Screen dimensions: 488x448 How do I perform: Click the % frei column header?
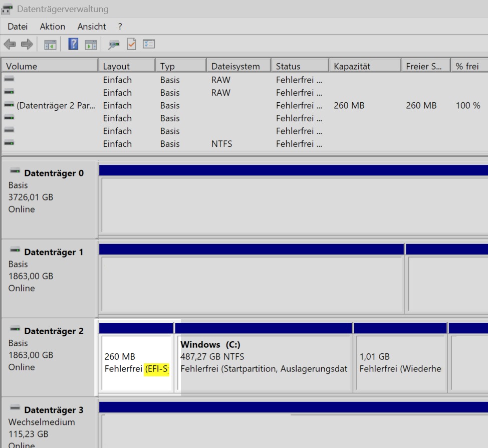pos(469,66)
